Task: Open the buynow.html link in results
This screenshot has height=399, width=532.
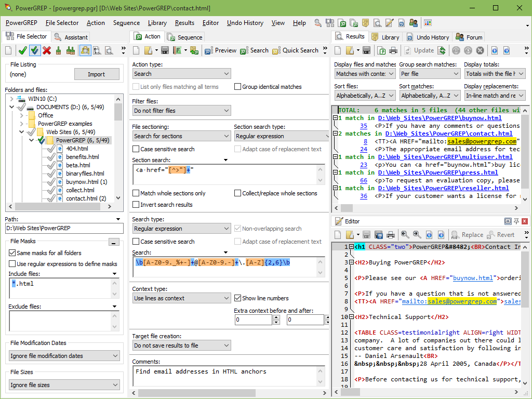Action: [440, 118]
